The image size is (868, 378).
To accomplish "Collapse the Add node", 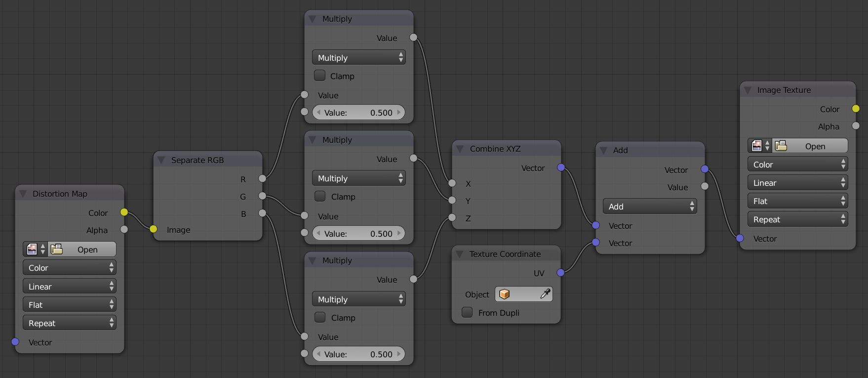I will (603, 150).
